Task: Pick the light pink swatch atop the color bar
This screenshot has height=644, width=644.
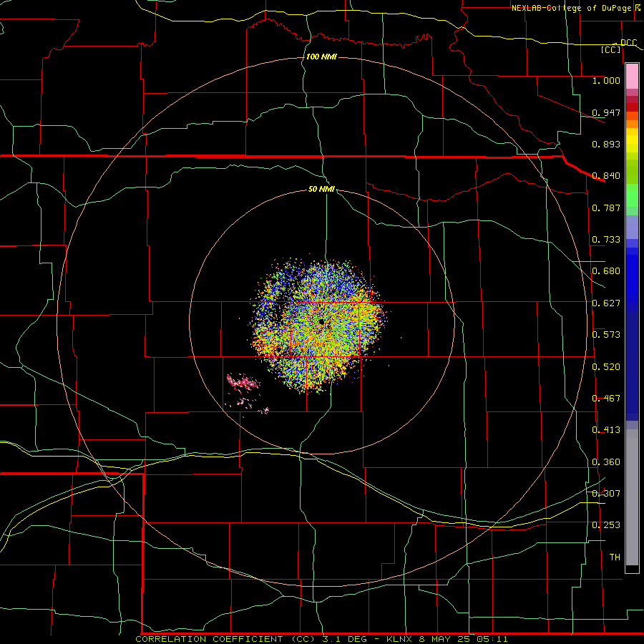Action: (632, 77)
